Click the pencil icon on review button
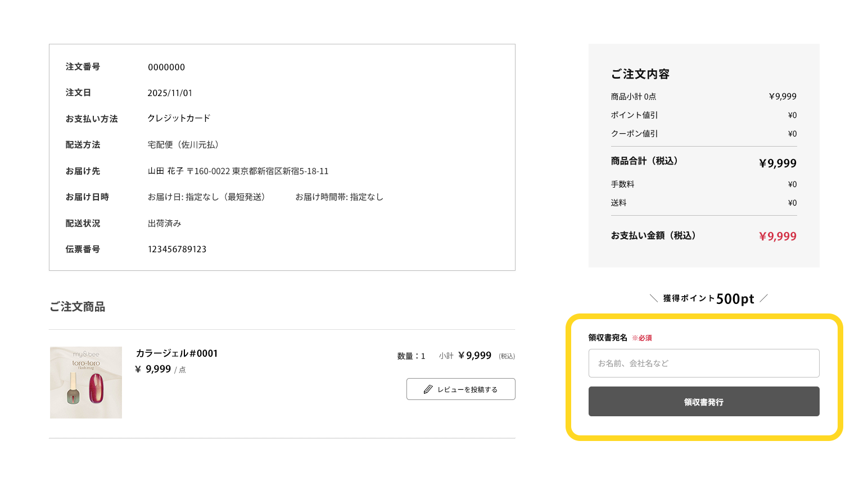 pos(427,389)
